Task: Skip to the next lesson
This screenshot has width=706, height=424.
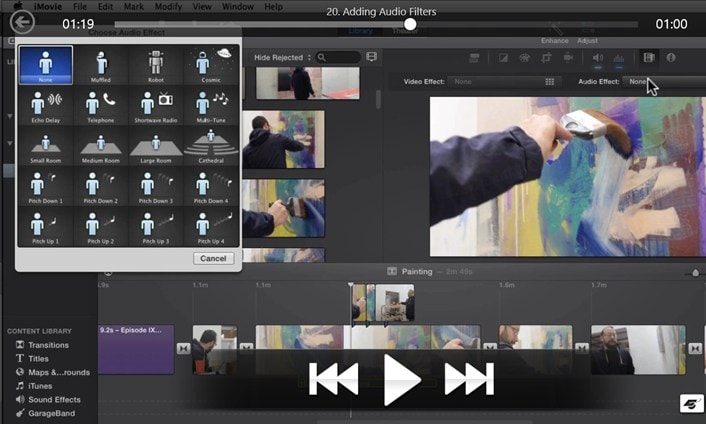Action: point(469,379)
